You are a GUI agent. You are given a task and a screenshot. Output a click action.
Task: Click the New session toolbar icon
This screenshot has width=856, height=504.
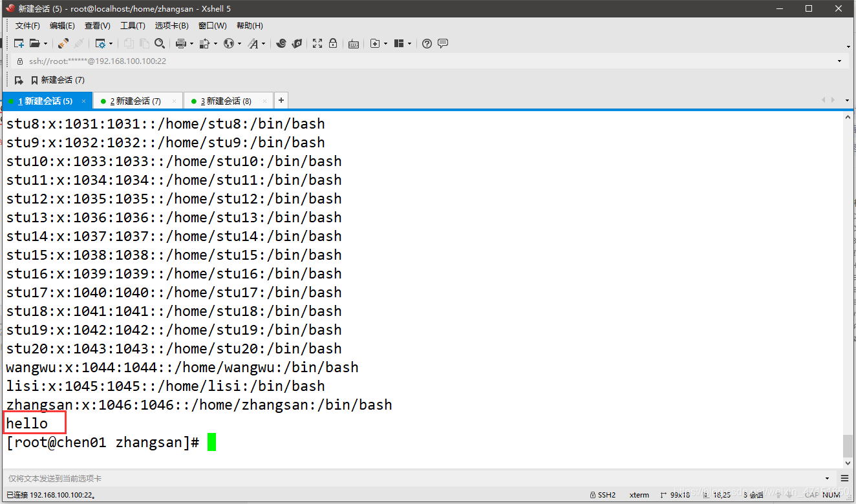click(x=19, y=43)
